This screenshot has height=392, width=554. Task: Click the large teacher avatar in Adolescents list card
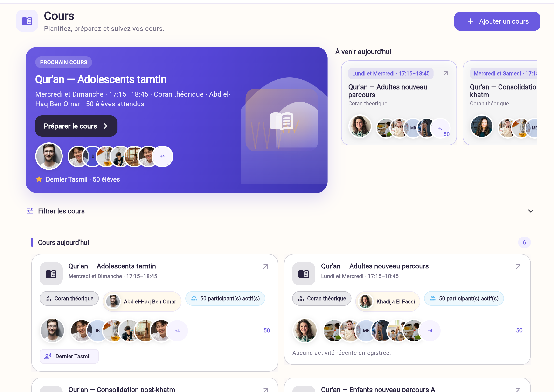[x=52, y=331]
